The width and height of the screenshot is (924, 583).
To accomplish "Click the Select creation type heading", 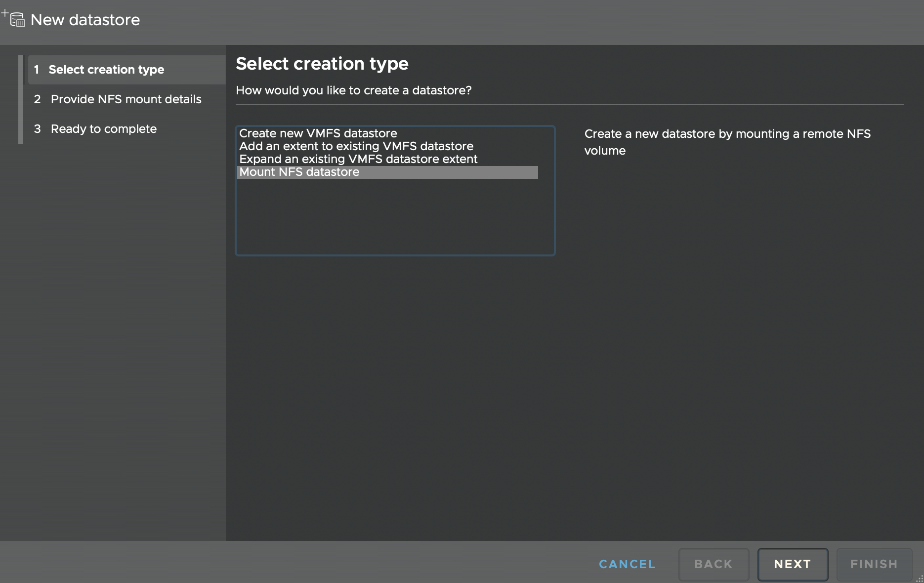I will (x=322, y=63).
